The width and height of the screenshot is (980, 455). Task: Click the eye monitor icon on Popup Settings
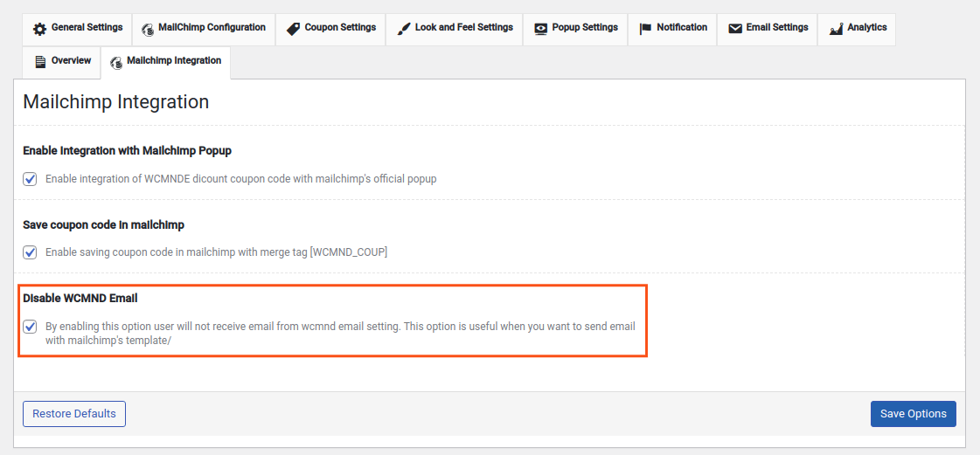tap(540, 29)
